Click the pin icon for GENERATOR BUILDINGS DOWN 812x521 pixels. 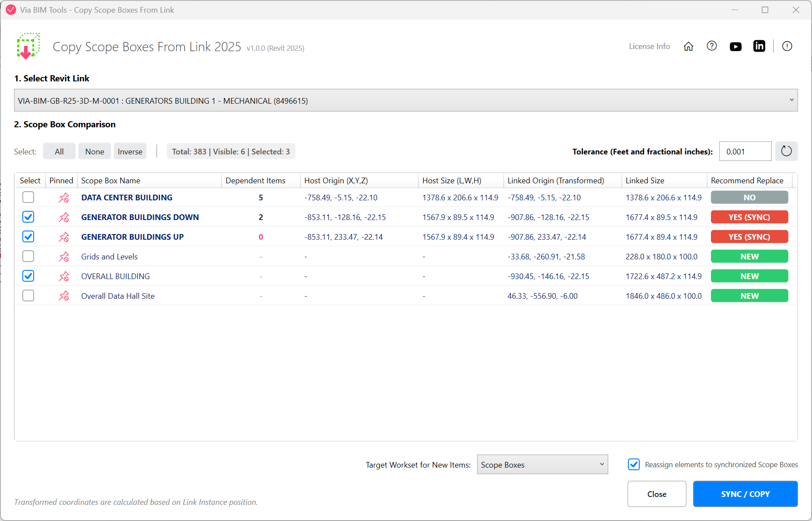coord(64,217)
